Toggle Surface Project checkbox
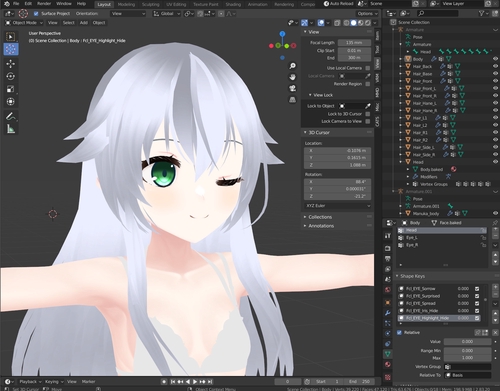 36,14
